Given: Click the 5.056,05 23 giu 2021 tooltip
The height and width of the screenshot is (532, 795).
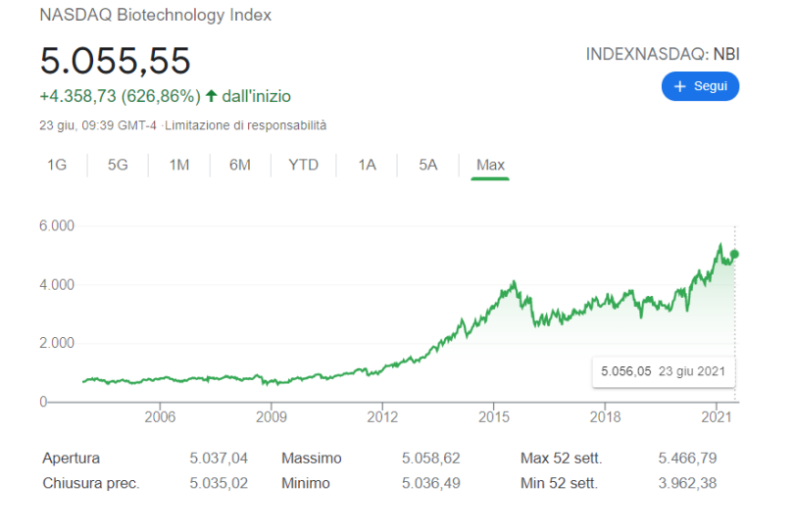Looking at the screenshot, I should [664, 372].
